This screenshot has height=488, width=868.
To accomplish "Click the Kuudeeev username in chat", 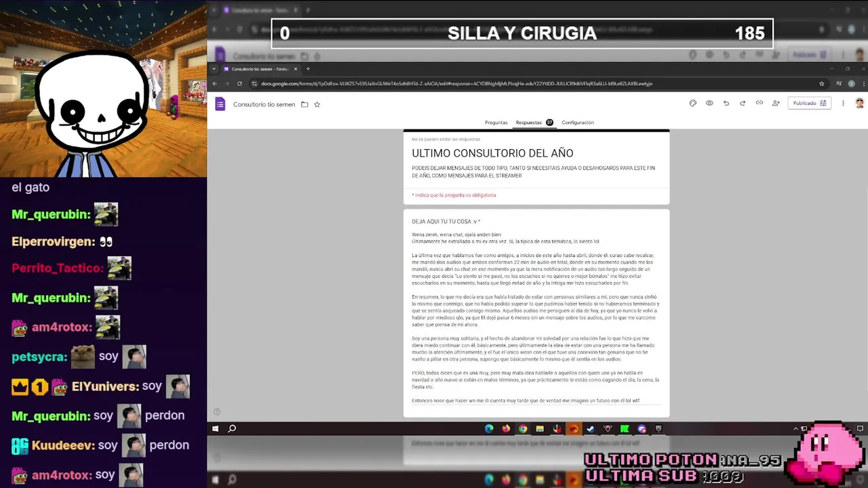I will pos(64,446).
